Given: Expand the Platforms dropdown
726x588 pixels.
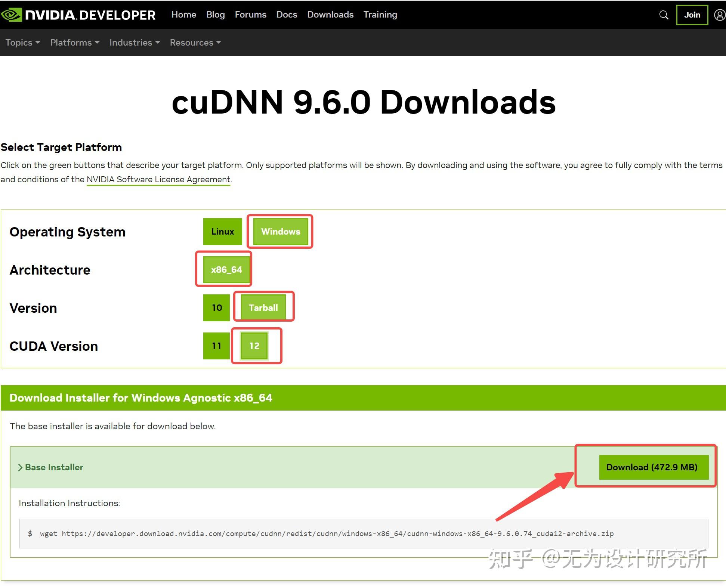Looking at the screenshot, I should click(75, 43).
